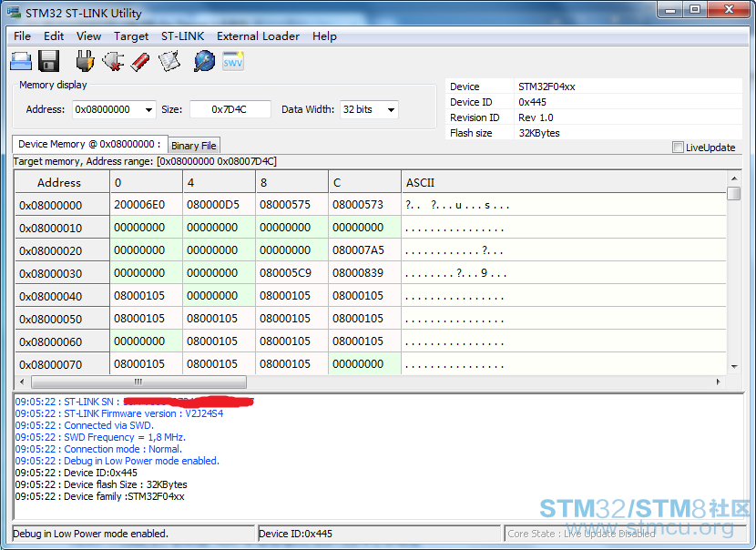Disconnect from target toolbar icon
Image resolution: width=756 pixels, height=550 pixels.
[113, 62]
